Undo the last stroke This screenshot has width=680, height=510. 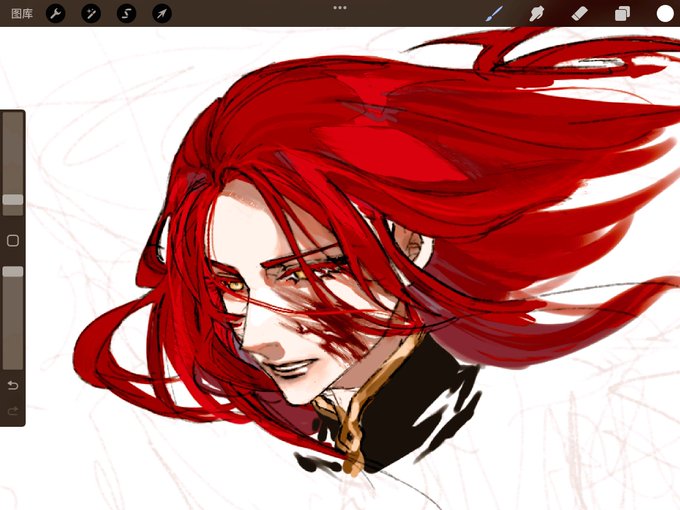click(x=13, y=385)
